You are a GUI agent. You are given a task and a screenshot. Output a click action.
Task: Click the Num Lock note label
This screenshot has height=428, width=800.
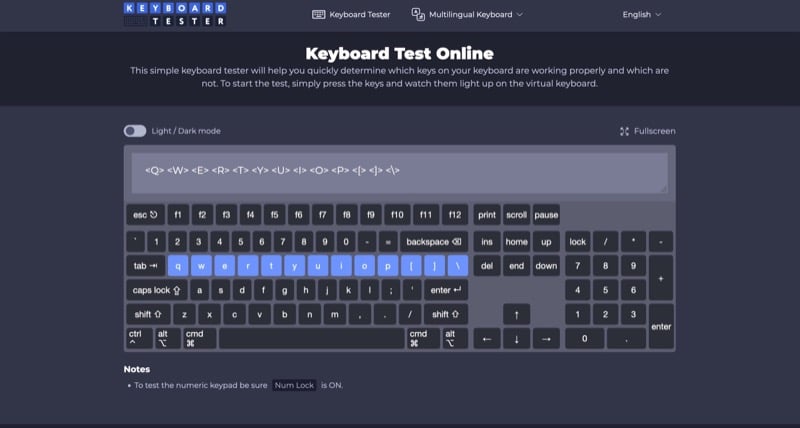[294, 385]
